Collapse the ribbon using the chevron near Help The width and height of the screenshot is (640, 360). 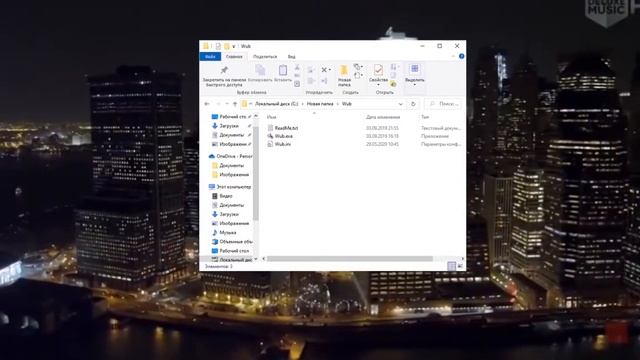click(453, 56)
